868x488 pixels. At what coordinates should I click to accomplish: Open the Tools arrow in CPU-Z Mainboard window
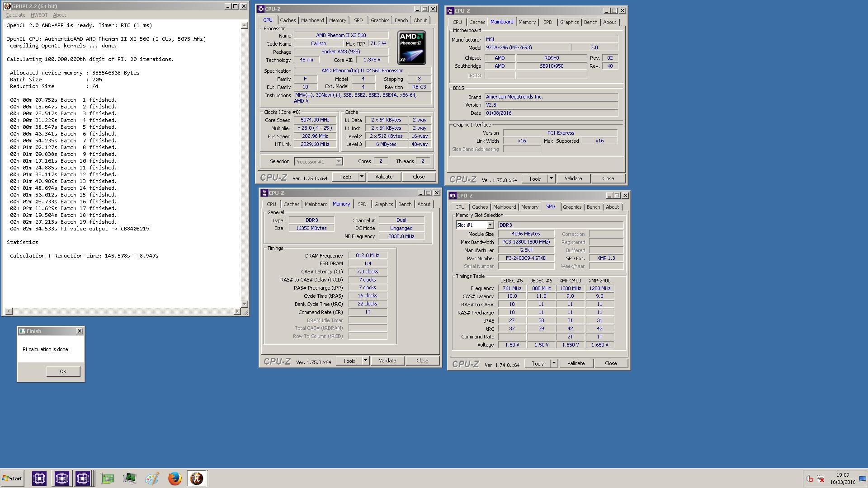click(x=551, y=178)
